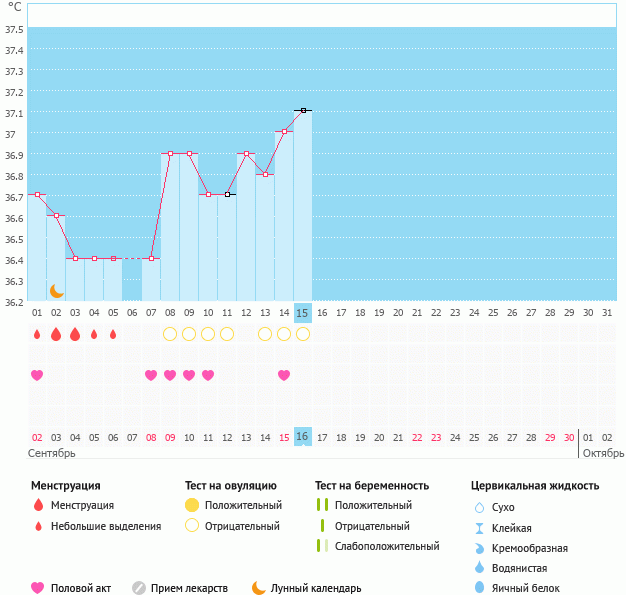
Task: Click the negative ovulation circle under day 15
Action: [x=303, y=334]
